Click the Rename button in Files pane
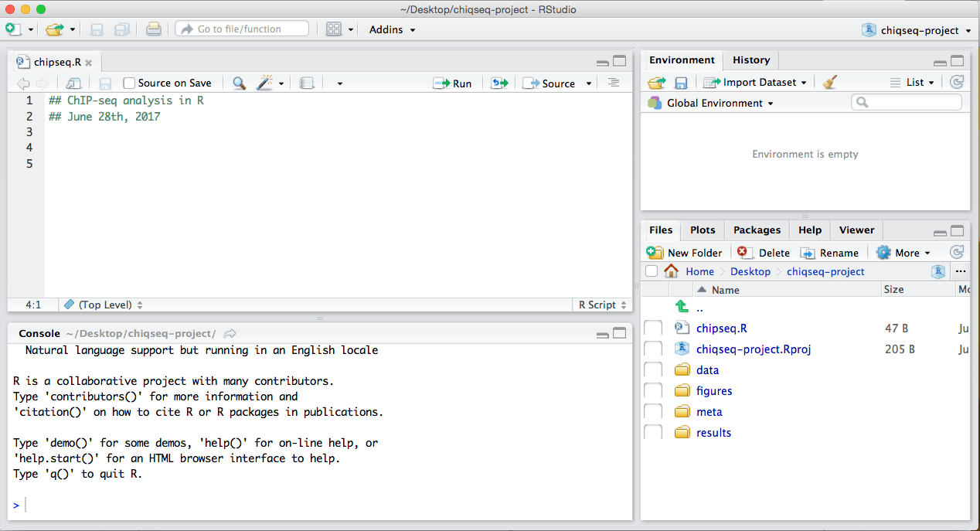This screenshot has height=531, width=980. pyautogui.click(x=829, y=253)
